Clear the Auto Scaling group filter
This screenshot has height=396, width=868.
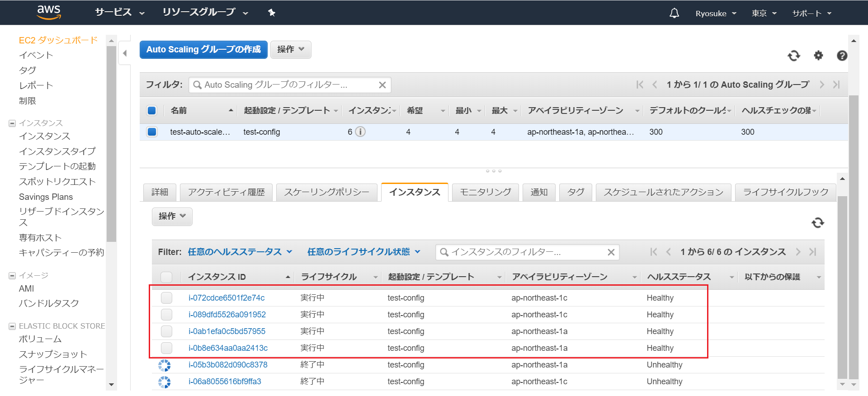coord(382,85)
